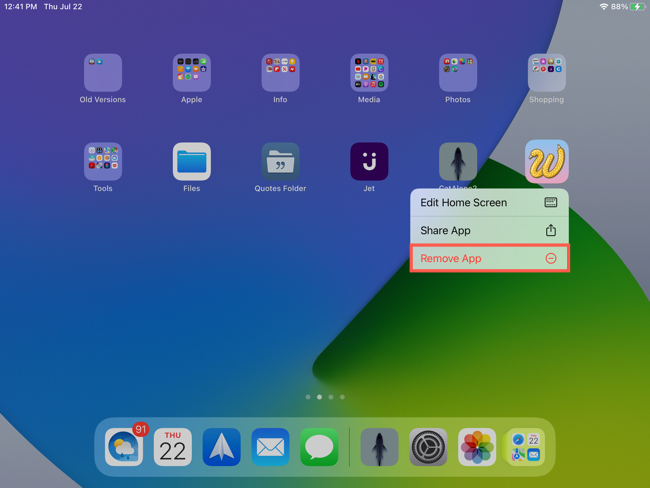Image resolution: width=650 pixels, height=488 pixels.
Task: Launch the Files app
Action: [x=192, y=161]
